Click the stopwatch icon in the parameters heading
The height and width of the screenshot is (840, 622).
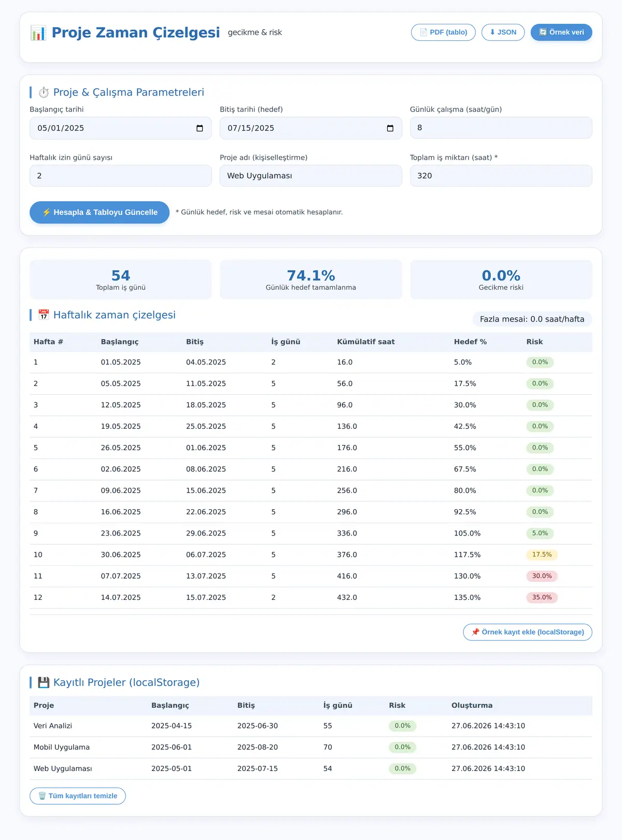pos(44,92)
